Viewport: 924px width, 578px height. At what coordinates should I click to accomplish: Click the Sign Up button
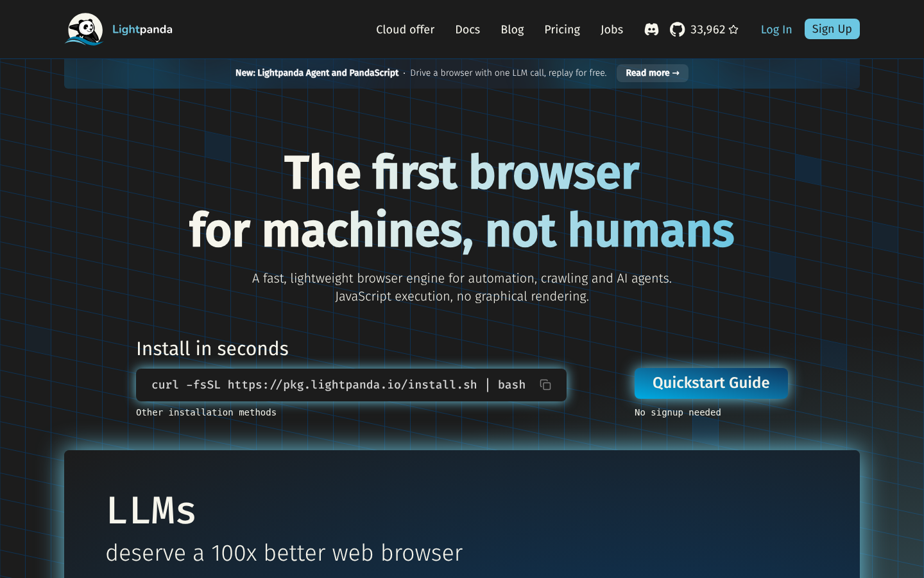tap(832, 29)
